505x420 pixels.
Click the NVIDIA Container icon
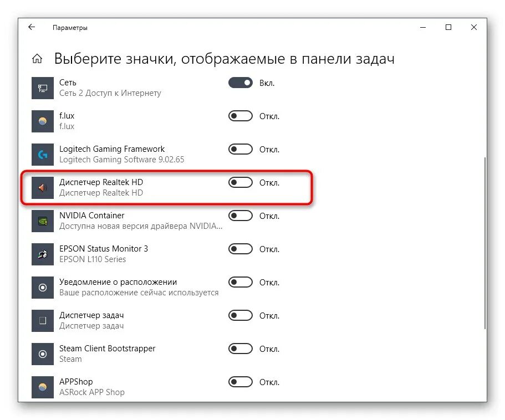point(42,221)
